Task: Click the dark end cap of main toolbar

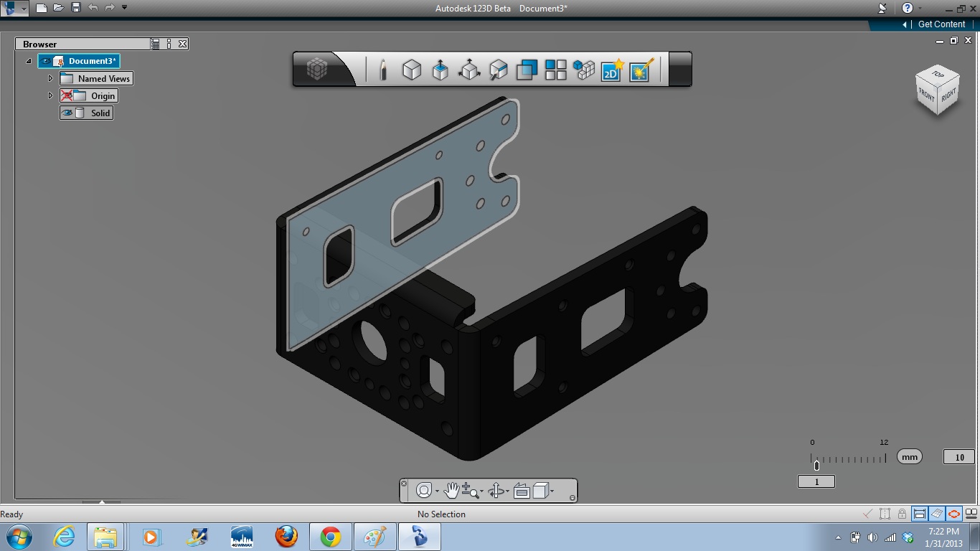Action: tap(679, 70)
